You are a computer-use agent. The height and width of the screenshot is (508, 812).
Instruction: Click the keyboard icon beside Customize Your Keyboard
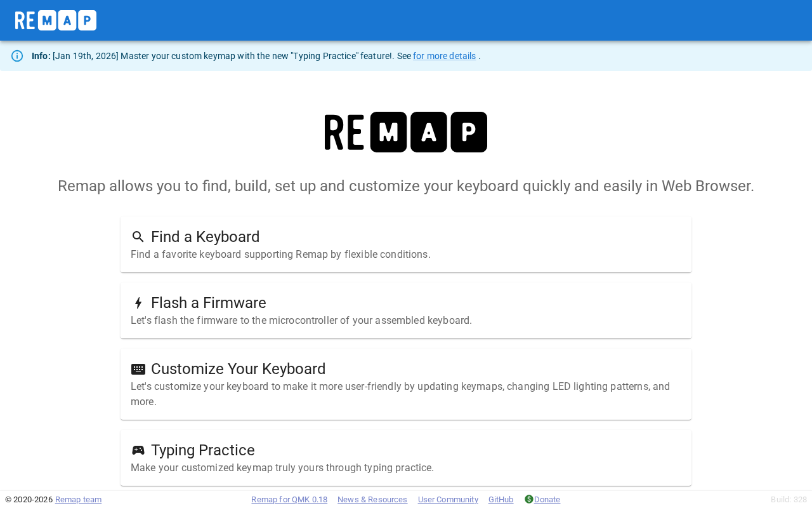[x=138, y=369]
